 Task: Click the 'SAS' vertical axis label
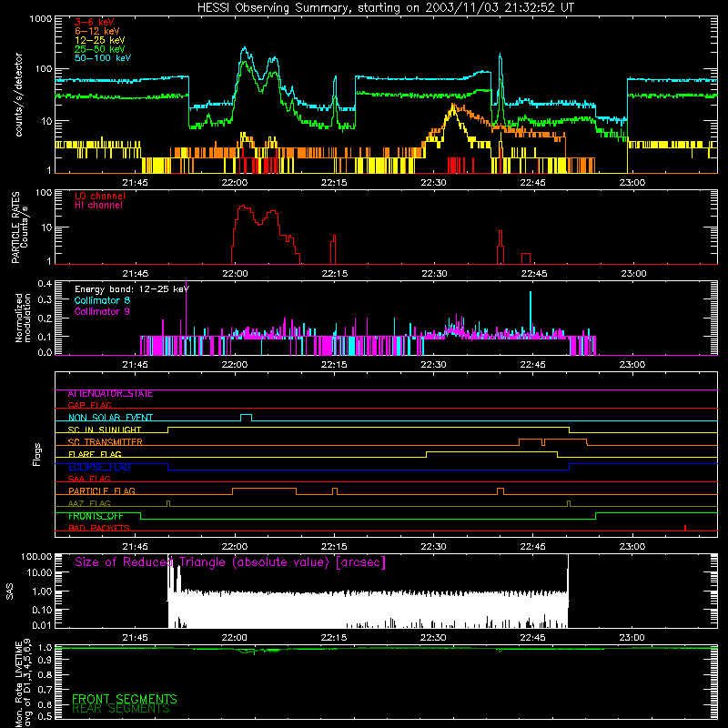click(x=10, y=591)
